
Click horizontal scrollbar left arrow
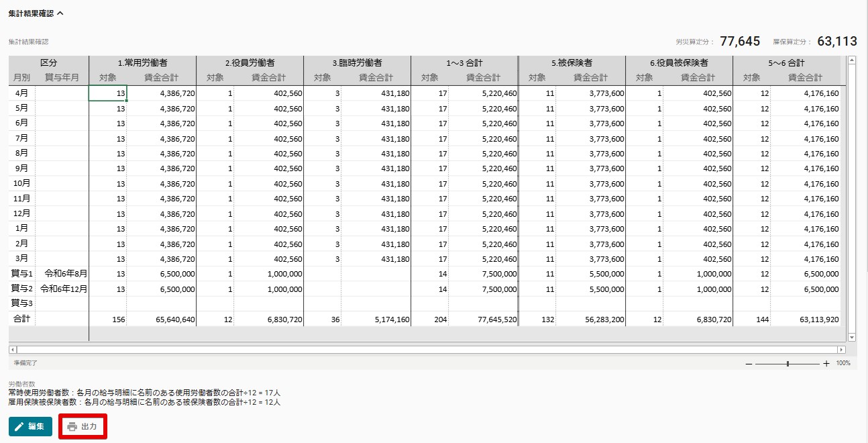[x=12, y=350]
